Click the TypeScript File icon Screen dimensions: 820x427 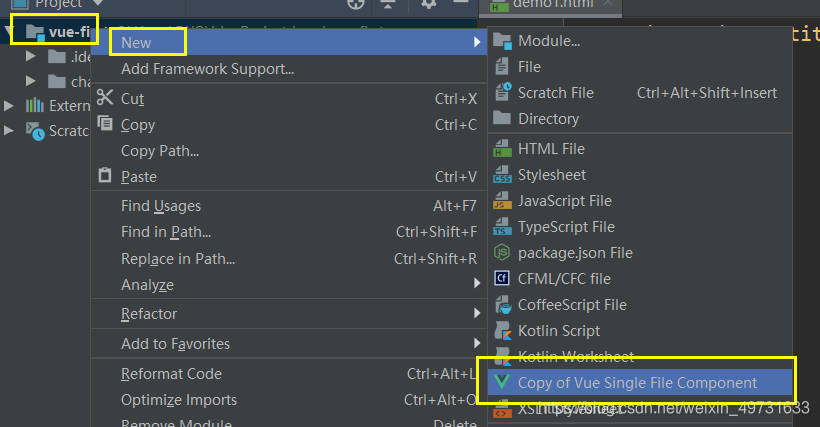[502, 227]
